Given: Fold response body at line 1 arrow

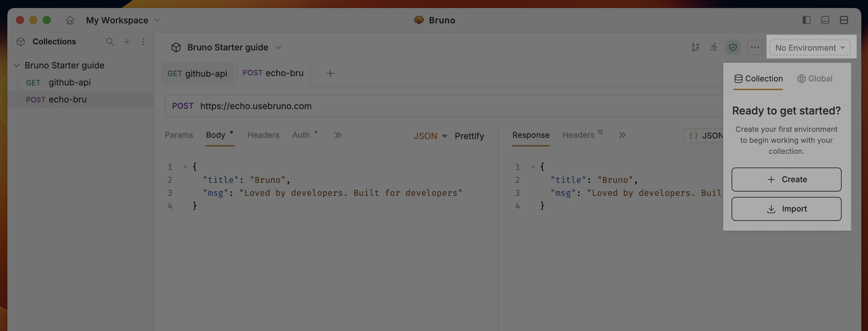Looking at the screenshot, I should (533, 167).
